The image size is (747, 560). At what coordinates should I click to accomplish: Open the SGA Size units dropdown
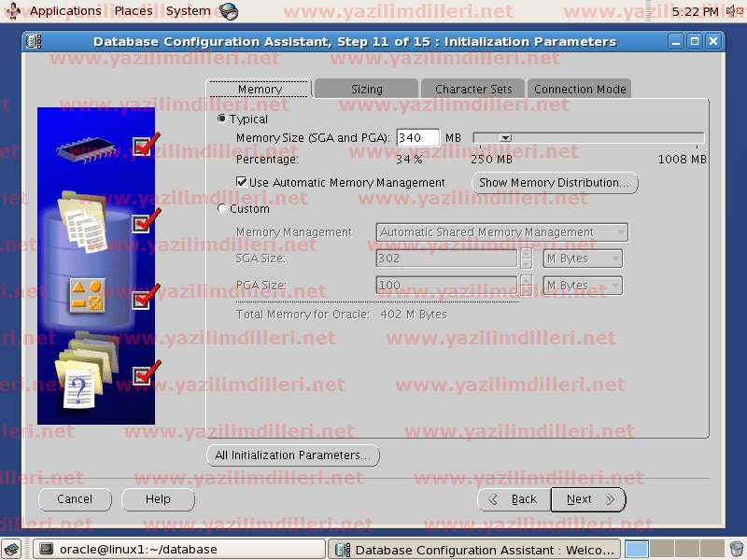[x=583, y=259]
